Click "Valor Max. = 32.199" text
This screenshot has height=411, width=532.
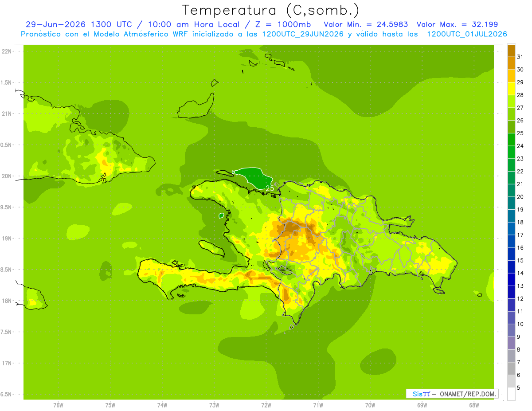[457, 24]
